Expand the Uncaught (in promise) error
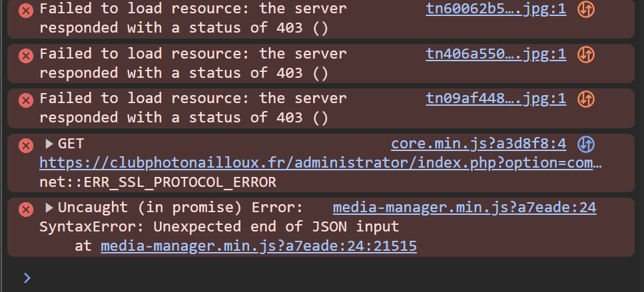 (49, 208)
